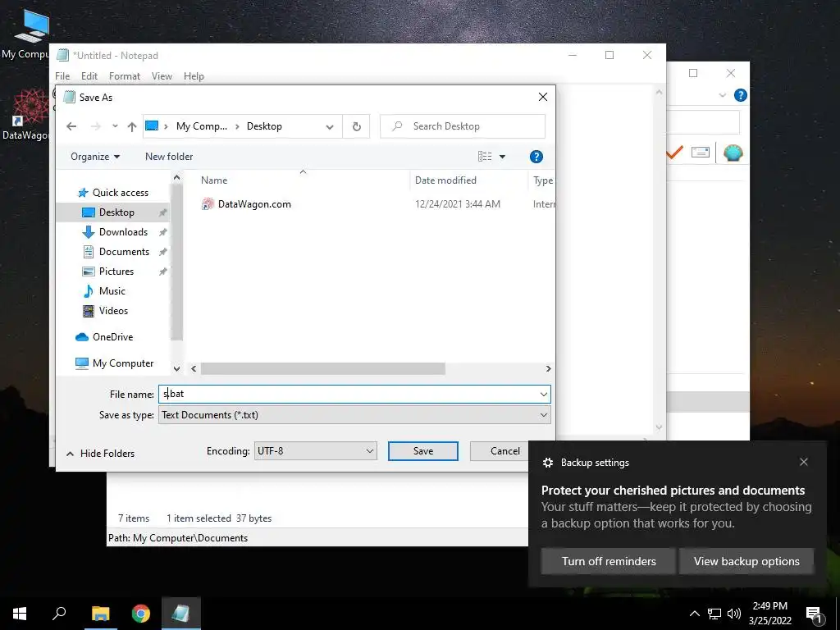Click Desktop in the address path
This screenshot has width=840, height=630.
(x=264, y=126)
